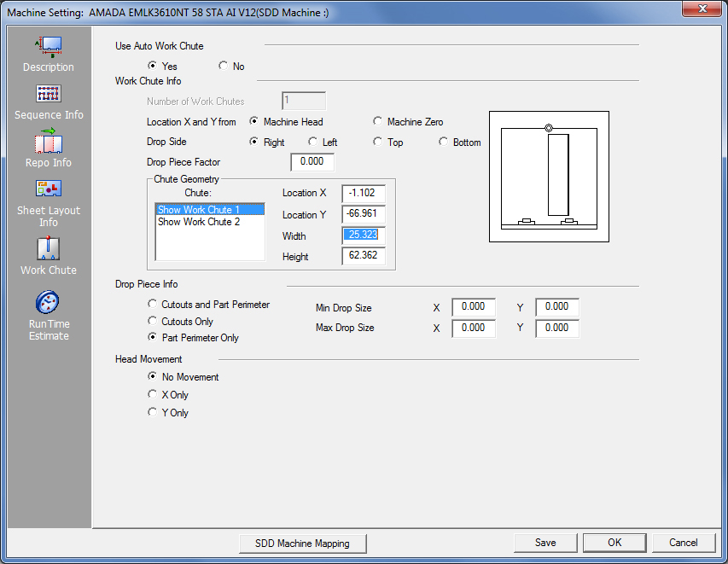
Task: Set Drop Side to Right
Action: click(x=254, y=142)
